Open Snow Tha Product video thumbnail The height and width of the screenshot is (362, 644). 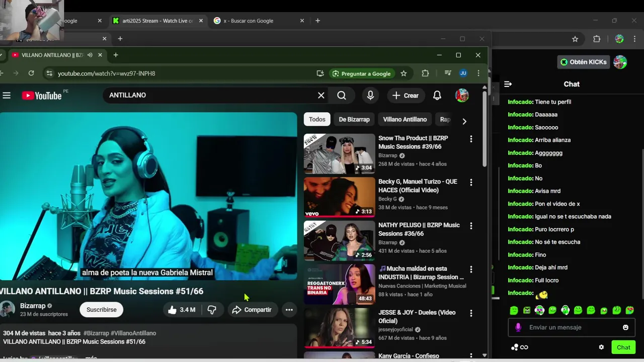[x=339, y=153]
